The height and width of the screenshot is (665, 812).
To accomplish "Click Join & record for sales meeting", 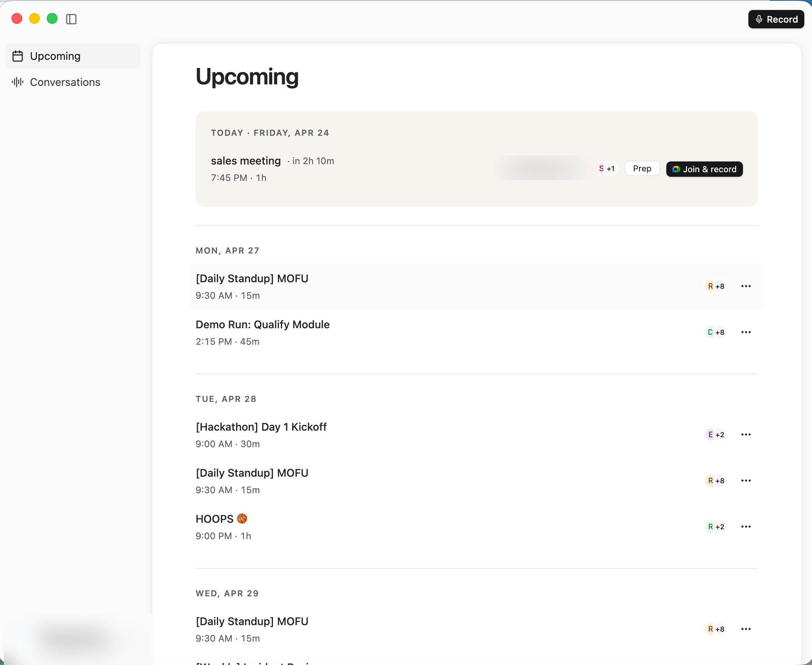I will click(704, 169).
